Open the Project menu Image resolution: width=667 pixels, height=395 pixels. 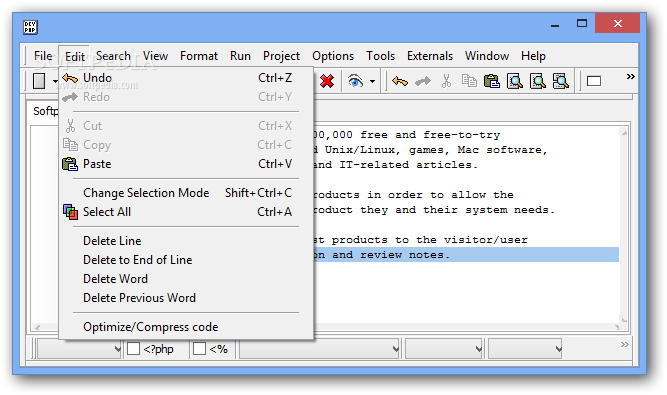point(281,56)
